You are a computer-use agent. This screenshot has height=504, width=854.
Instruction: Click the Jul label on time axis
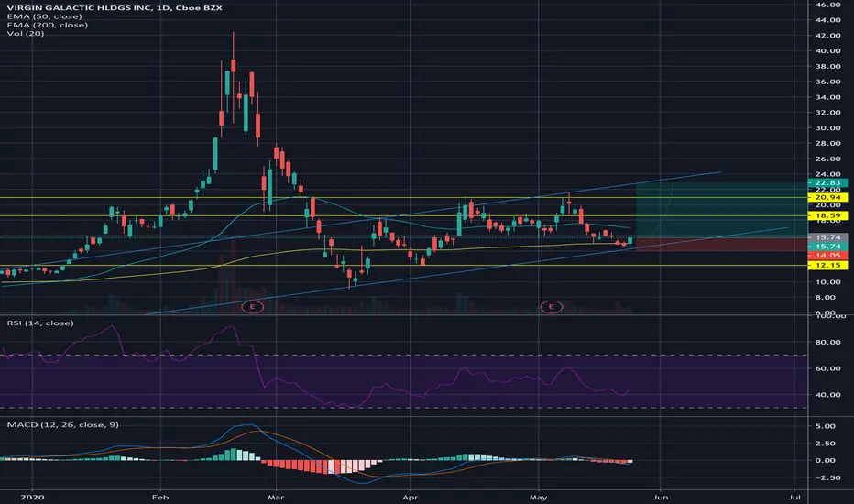click(794, 497)
